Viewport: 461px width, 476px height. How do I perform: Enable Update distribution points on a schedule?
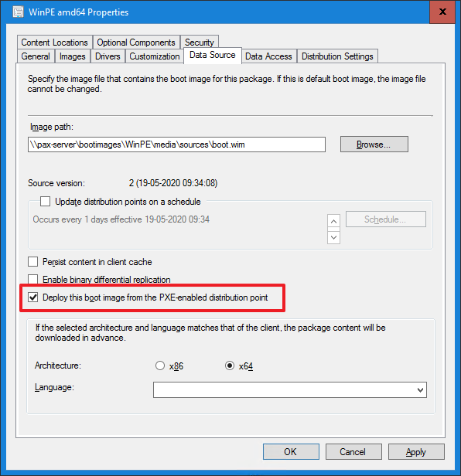(46, 201)
